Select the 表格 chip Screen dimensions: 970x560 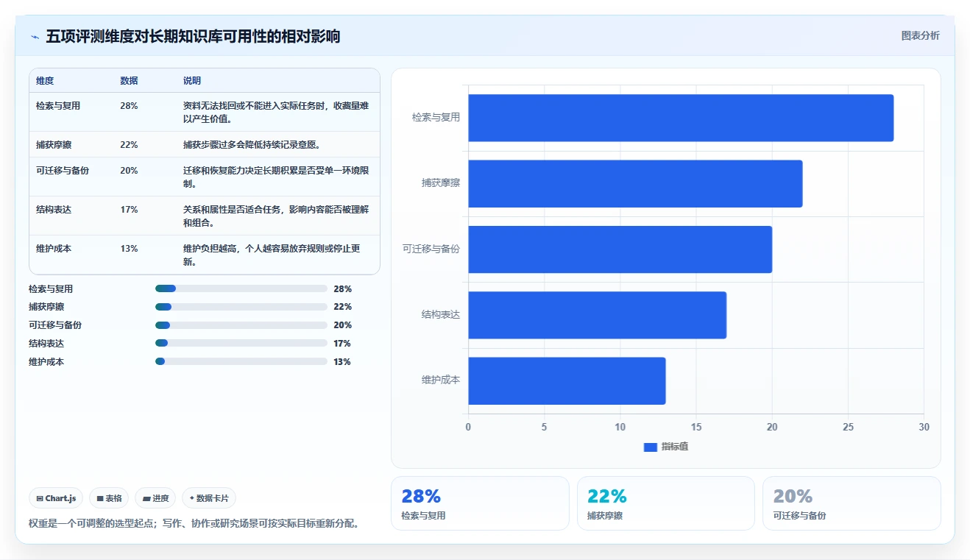[109, 498]
